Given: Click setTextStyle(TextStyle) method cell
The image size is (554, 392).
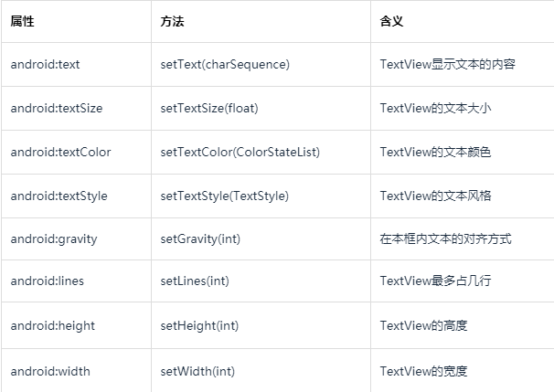Looking at the screenshot, I should pyautogui.click(x=225, y=196).
